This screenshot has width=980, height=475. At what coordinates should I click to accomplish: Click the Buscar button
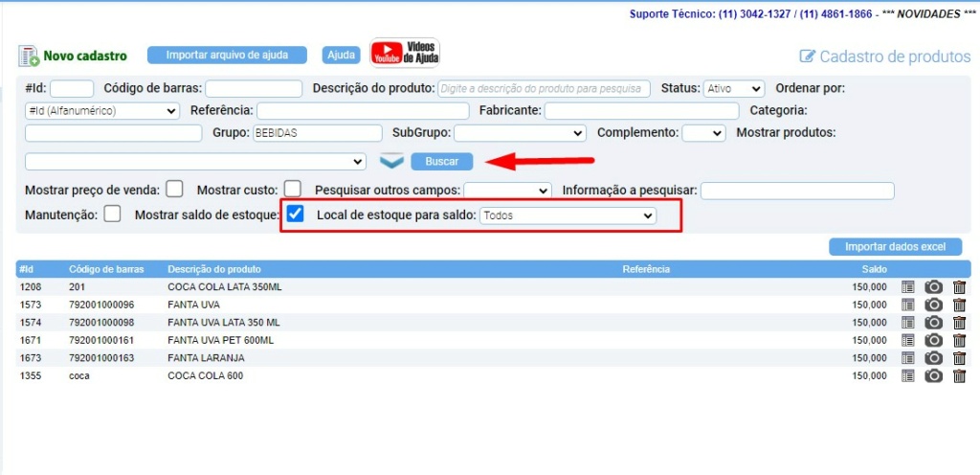pos(442,161)
